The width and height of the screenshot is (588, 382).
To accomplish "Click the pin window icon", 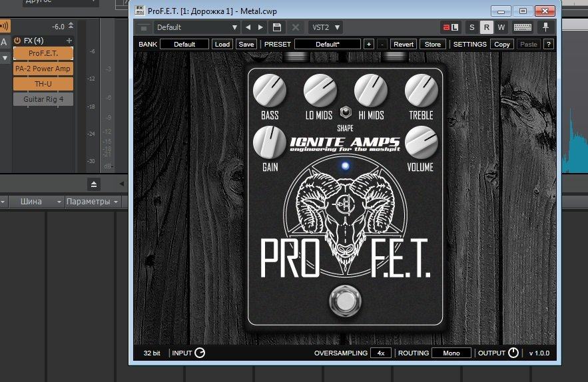I will coord(546,27).
